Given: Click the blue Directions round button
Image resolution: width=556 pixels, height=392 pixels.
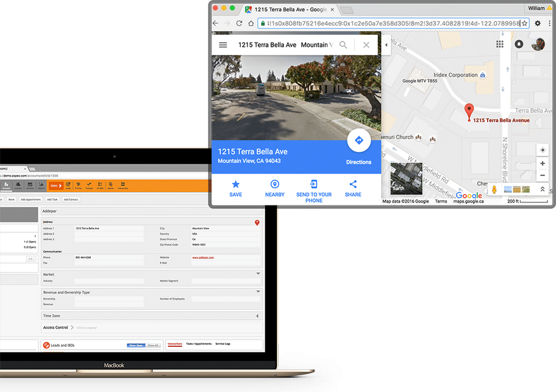Looking at the screenshot, I should [x=359, y=140].
